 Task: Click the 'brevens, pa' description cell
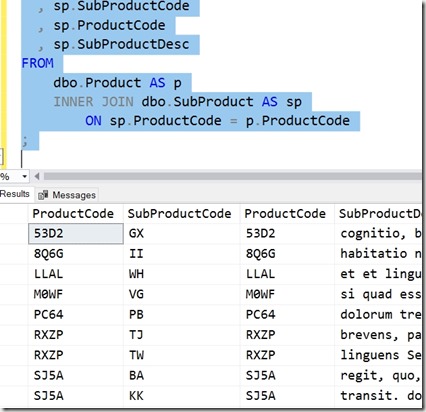378,335
